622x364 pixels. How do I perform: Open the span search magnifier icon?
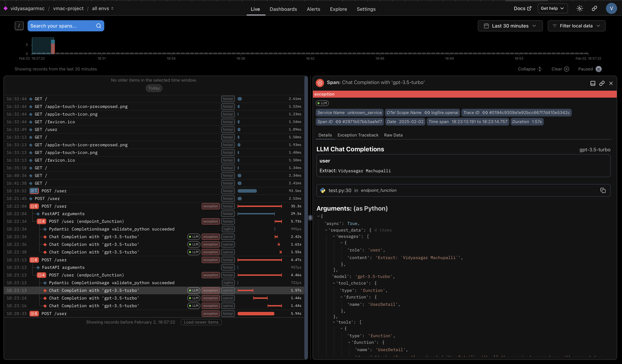click(x=98, y=26)
